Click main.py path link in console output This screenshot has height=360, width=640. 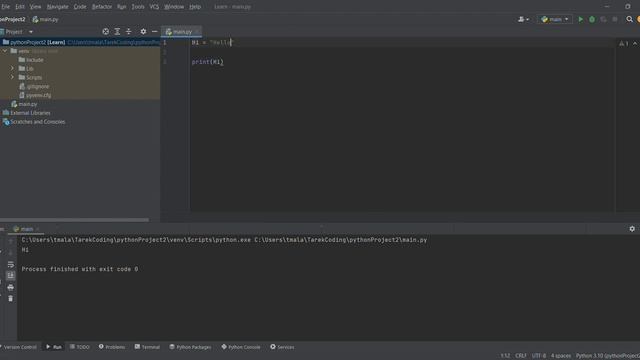tap(340, 240)
